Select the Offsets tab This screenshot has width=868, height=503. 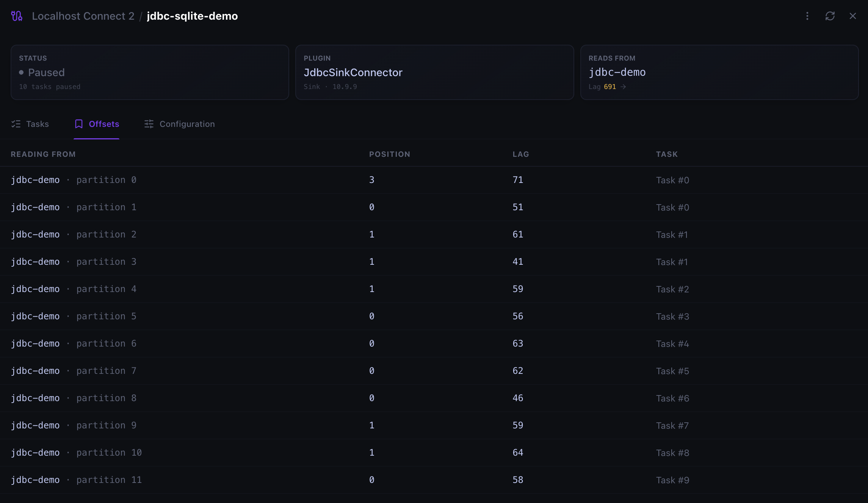tap(97, 124)
